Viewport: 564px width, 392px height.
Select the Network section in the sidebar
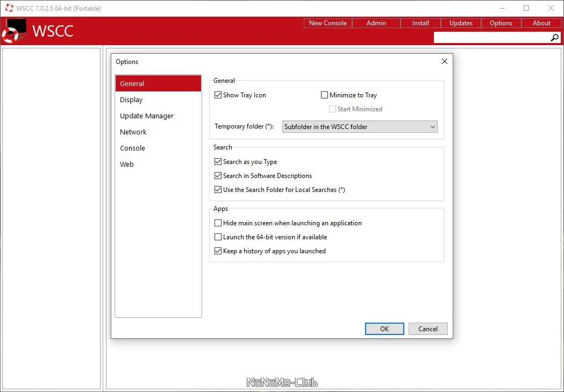click(x=133, y=132)
